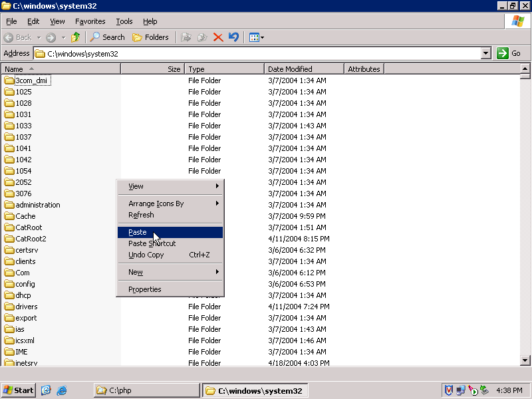
Task: Open the Tools menu in the menu bar
Action: (124, 21)
